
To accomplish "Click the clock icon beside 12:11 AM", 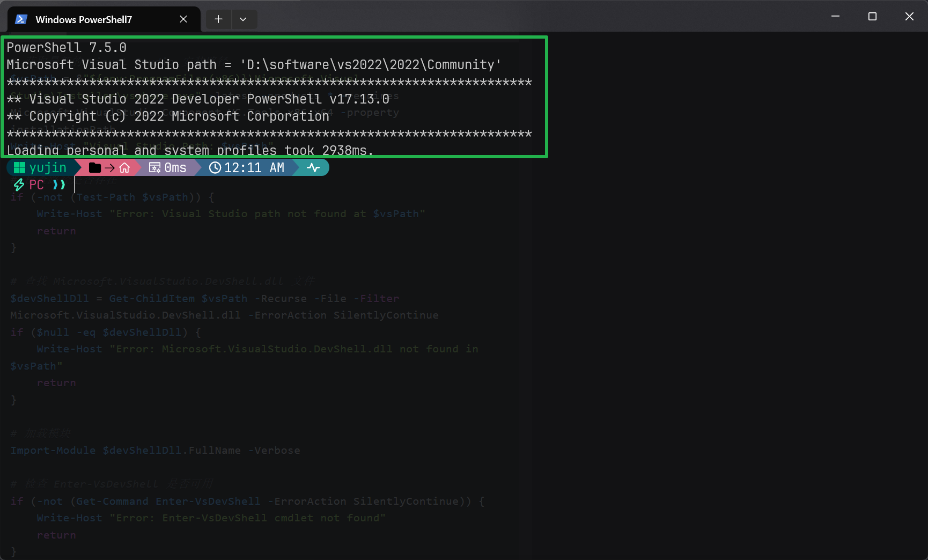I will point(215,168).
